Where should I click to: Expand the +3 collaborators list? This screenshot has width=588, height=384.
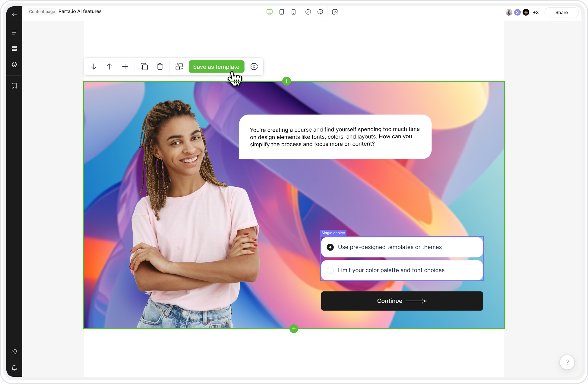[x=536, y=12]
